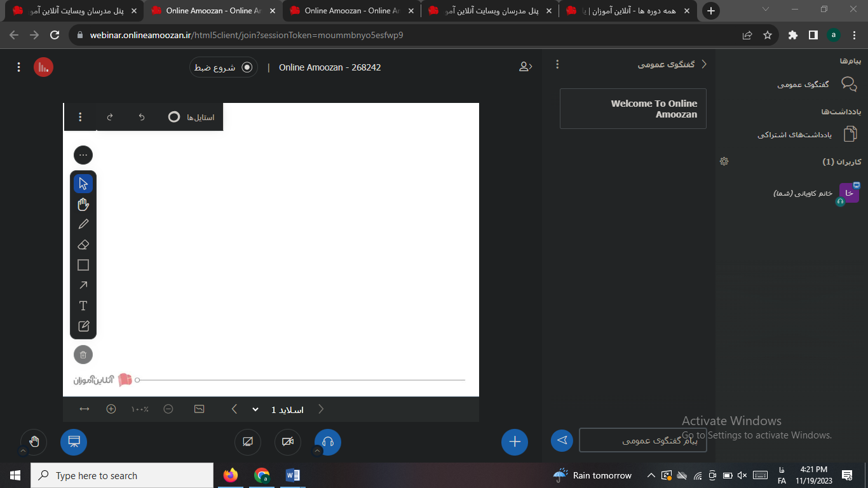The height and width of the screenshot is (488, 868).
Task: Toggle the webcam share button
Action: pos(288,442)
